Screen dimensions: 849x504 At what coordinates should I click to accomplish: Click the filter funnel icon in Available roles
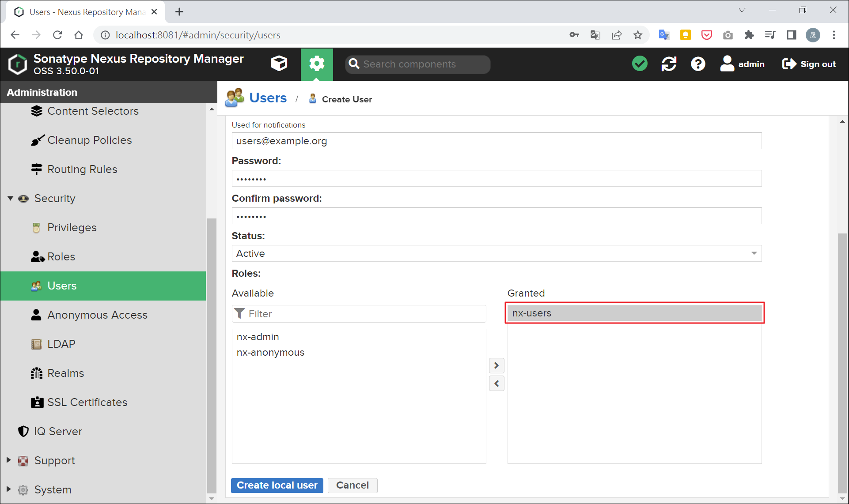(240, 313)
